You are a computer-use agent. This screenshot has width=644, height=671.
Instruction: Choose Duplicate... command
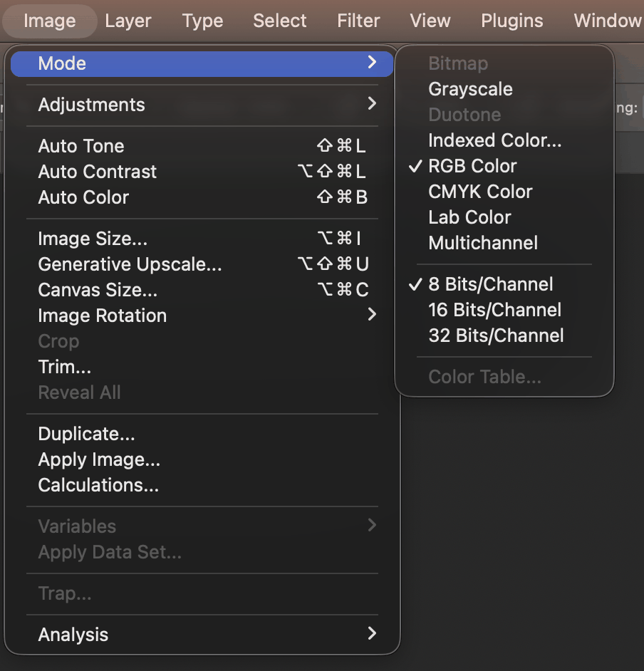pos(202,434)
